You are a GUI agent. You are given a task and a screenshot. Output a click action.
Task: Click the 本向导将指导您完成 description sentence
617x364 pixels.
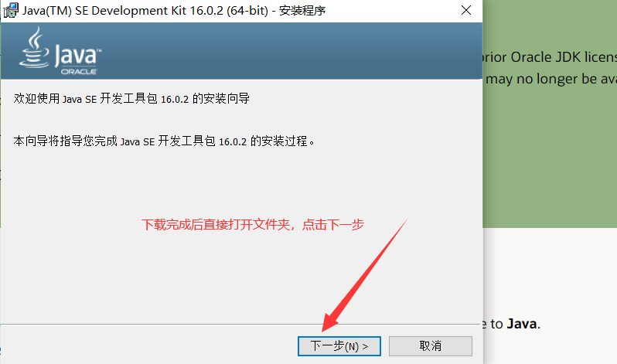[x=164, y=141]
